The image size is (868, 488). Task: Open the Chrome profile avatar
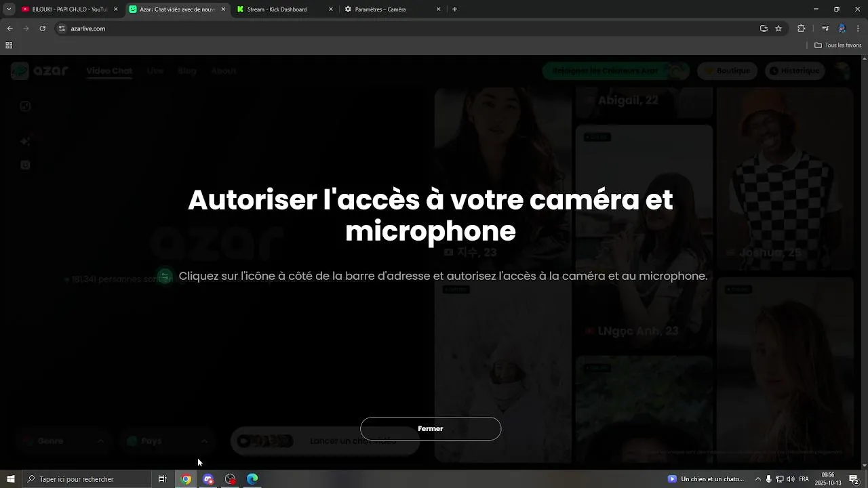(x=842, y=28)
